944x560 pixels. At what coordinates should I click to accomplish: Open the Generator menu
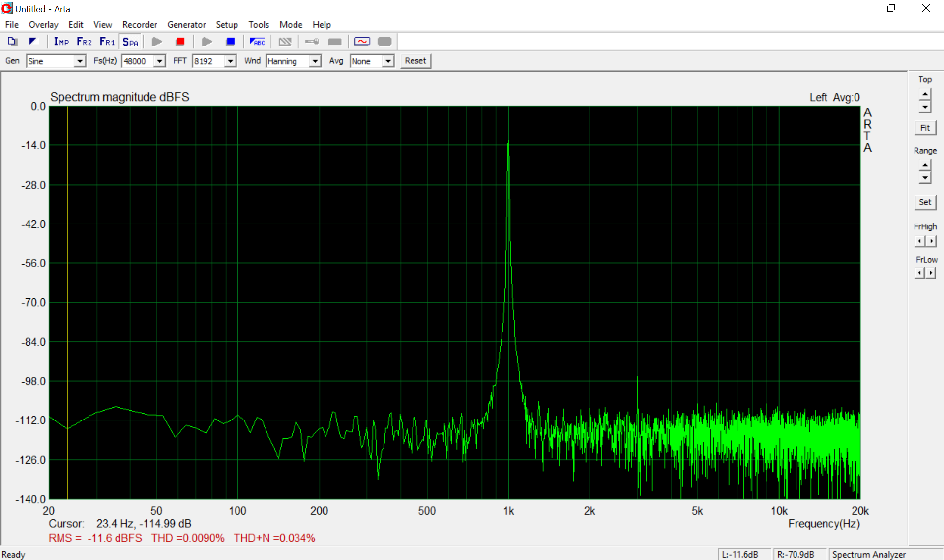click(186, 24)
